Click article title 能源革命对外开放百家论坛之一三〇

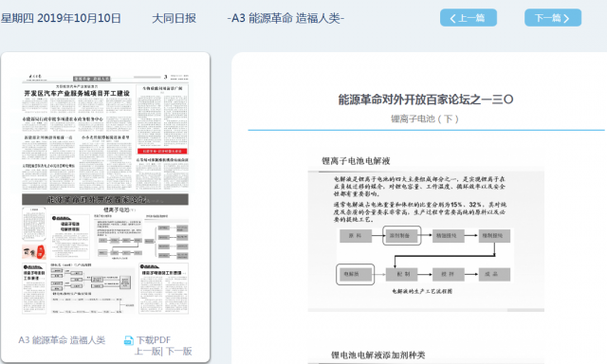click(x=426, y=100)
